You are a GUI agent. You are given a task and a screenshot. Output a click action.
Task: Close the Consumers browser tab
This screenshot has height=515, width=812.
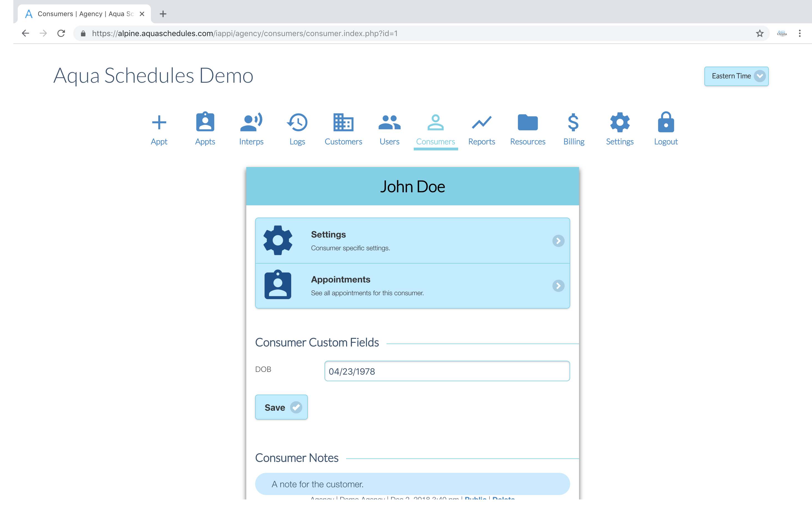[x=142, y=14]
